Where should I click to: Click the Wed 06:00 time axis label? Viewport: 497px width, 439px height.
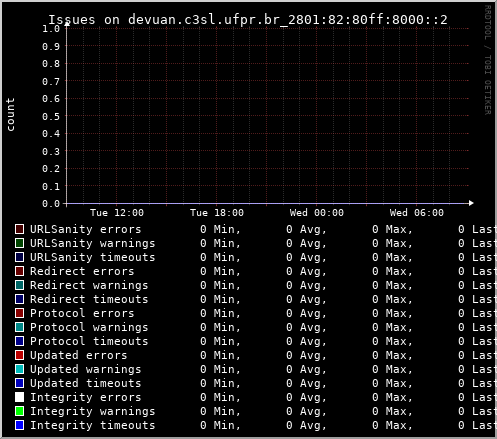(x=417, y=213)
